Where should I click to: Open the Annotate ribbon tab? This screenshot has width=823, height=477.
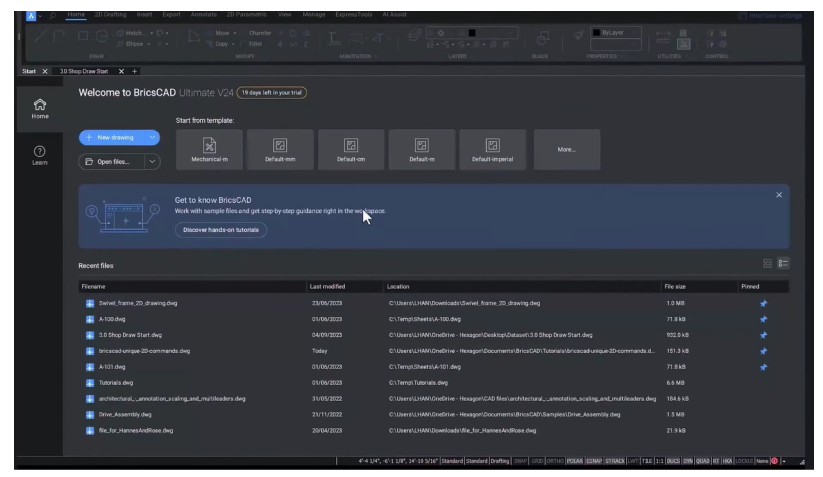(204, 15)
